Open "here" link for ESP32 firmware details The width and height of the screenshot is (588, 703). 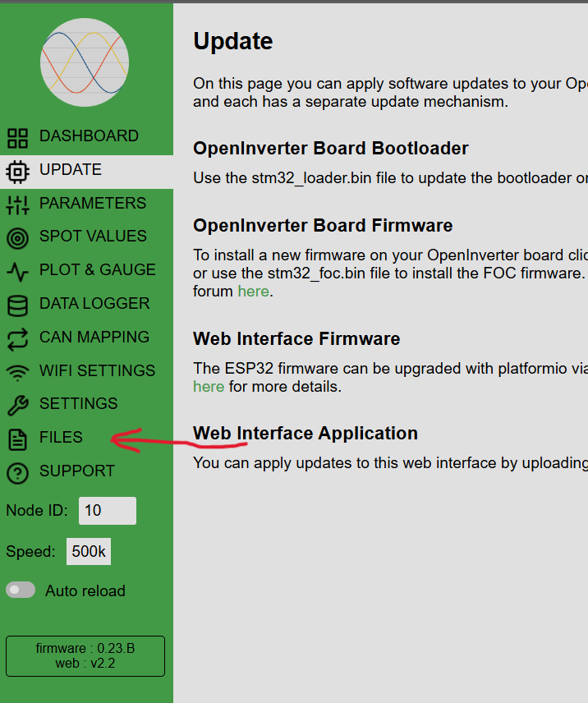(209, 386)
